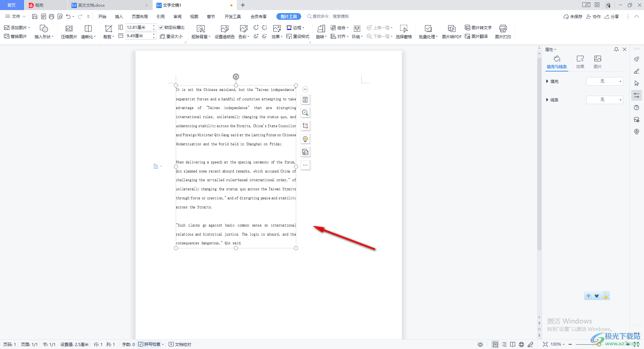The height and width of the screenshot is (349, 644).
Task: Switch to outline view in status bar
Action: coord(504,344)
